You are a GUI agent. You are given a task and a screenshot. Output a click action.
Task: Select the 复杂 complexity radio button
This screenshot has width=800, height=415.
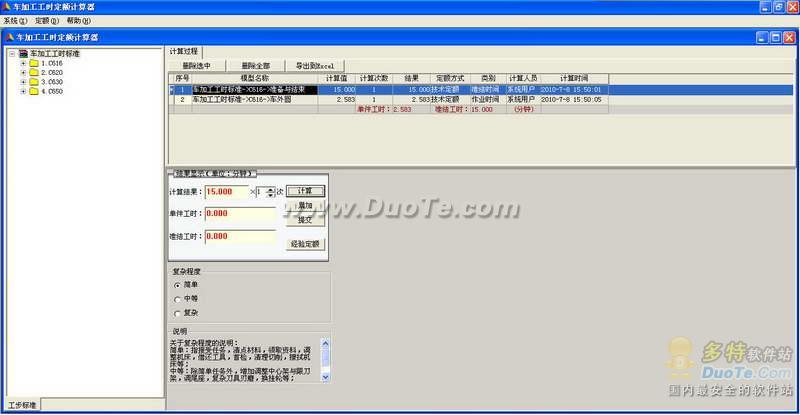178,313
